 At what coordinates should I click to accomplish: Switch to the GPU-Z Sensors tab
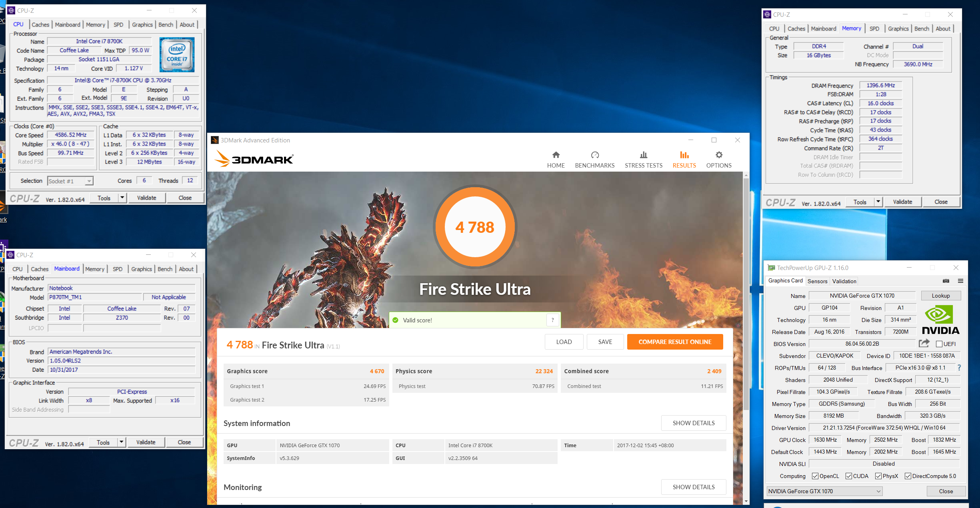point(817,281)
